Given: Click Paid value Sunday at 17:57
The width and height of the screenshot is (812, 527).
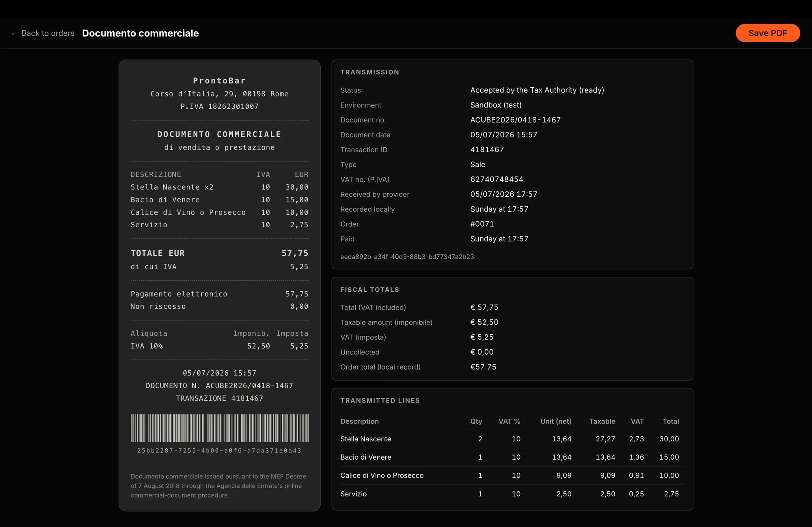Looking at the screenshot, I should pos(499,239).
